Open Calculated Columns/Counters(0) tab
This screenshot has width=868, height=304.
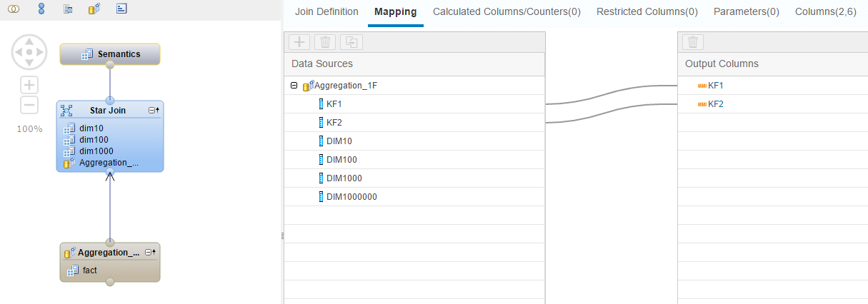[507, 11]
